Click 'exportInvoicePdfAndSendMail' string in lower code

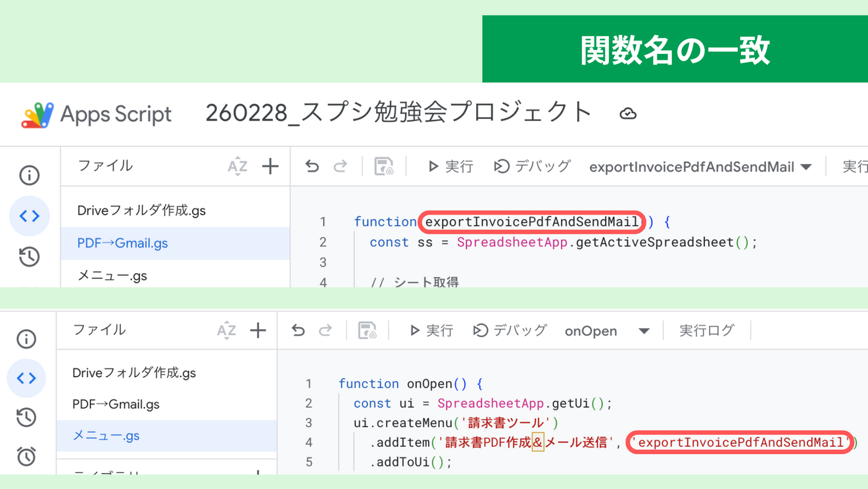pos(741,442)
